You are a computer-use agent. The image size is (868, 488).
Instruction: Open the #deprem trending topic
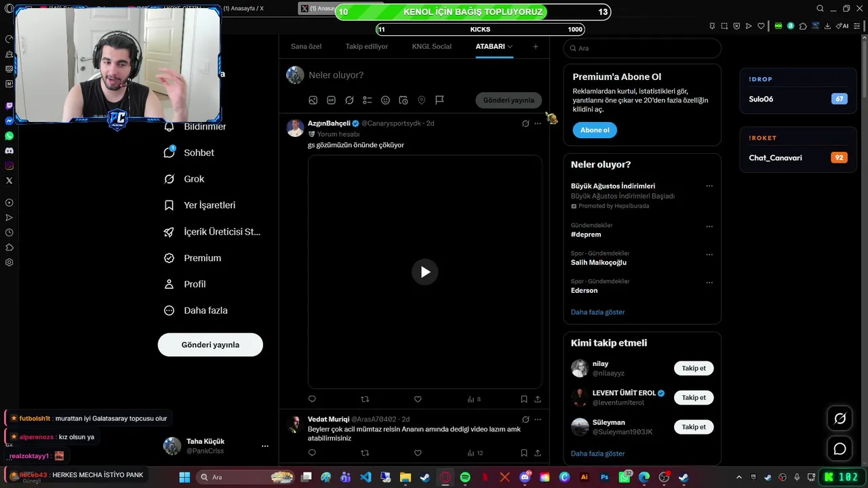[586, 235]
